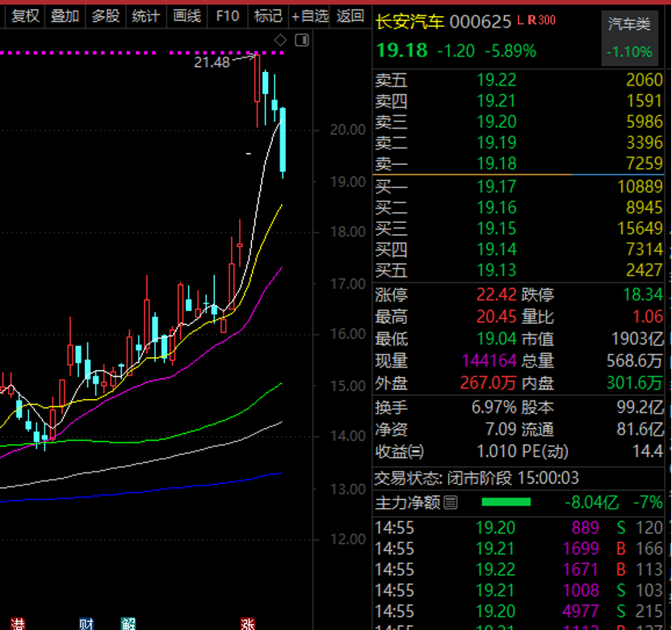
Task: Select 卖二 price 19.19
Action: coord(497,143)
